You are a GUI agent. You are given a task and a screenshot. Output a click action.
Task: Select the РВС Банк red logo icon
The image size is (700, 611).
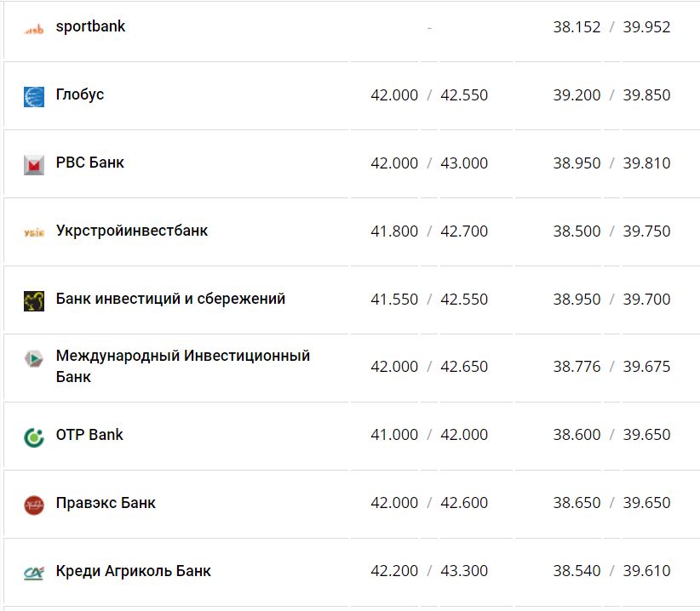pos(32,163)
